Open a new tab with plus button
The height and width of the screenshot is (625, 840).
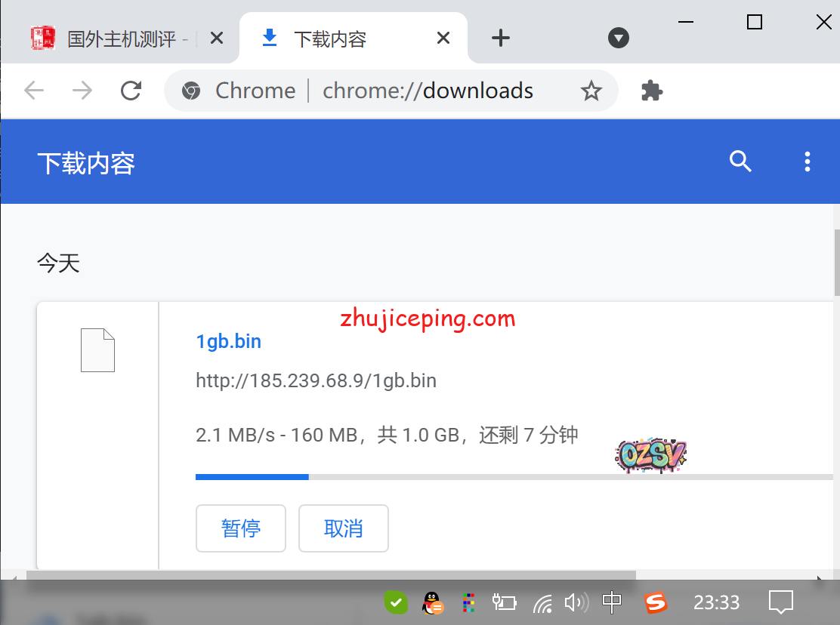501,38
